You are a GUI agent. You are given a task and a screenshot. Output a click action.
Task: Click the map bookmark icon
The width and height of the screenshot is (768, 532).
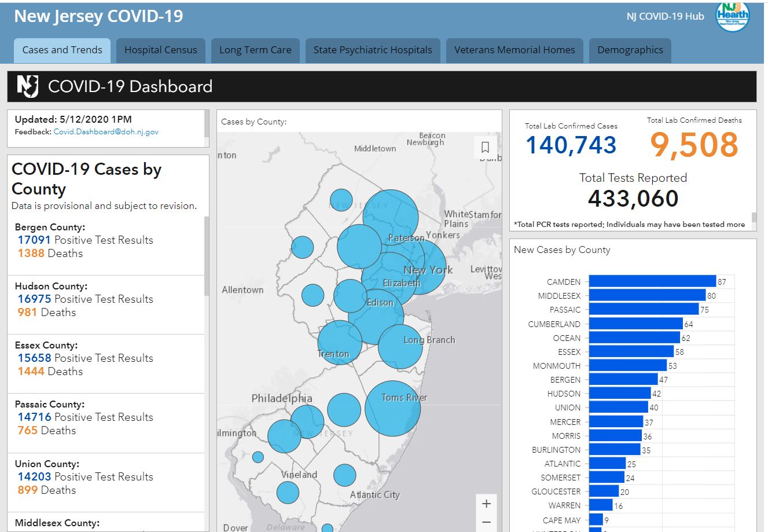[x=486, y=148]
